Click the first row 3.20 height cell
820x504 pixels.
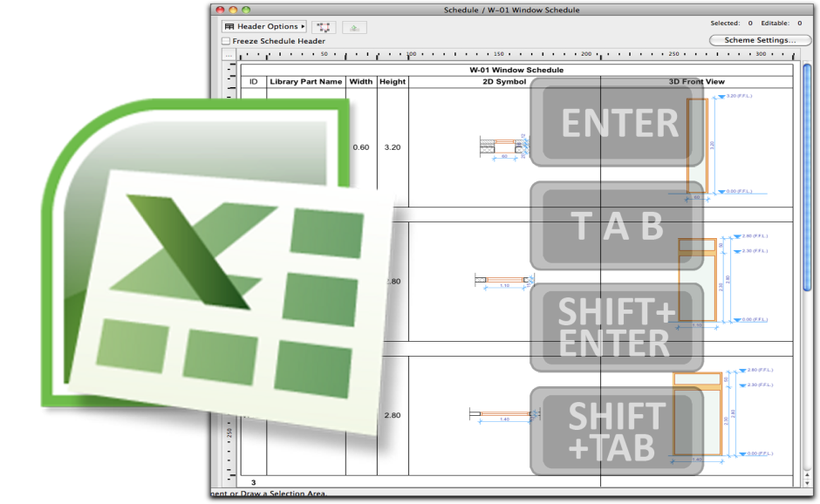(x=393, y=147)
